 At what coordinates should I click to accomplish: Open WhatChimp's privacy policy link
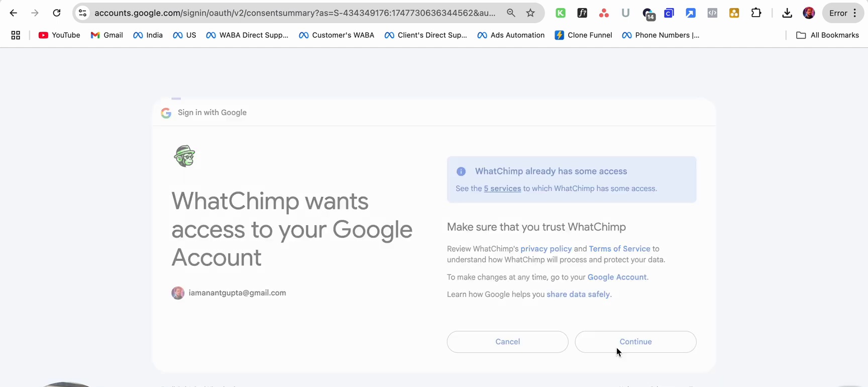pyautogui.click(x=546, y=249)
